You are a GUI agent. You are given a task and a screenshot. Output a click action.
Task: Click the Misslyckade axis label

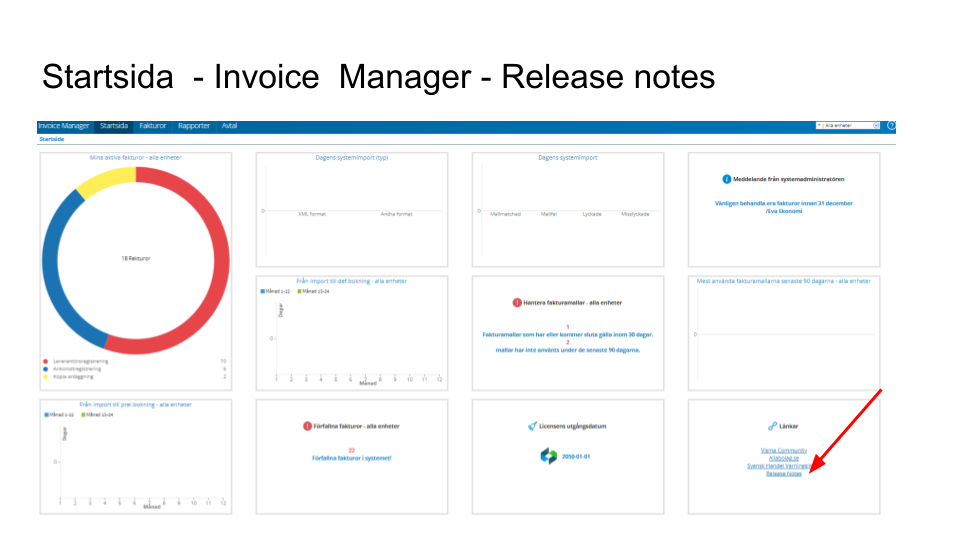635,214
